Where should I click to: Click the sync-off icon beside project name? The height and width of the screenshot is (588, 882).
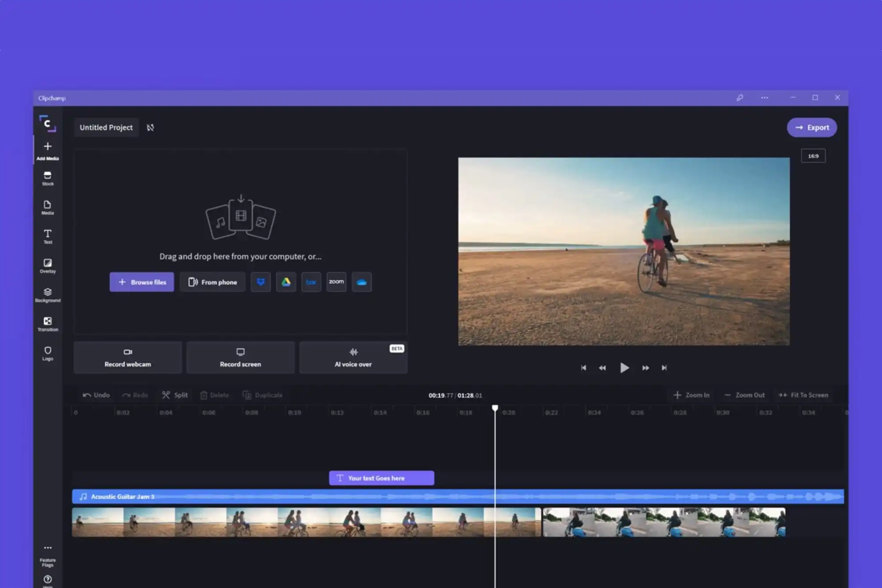[150, 127]
